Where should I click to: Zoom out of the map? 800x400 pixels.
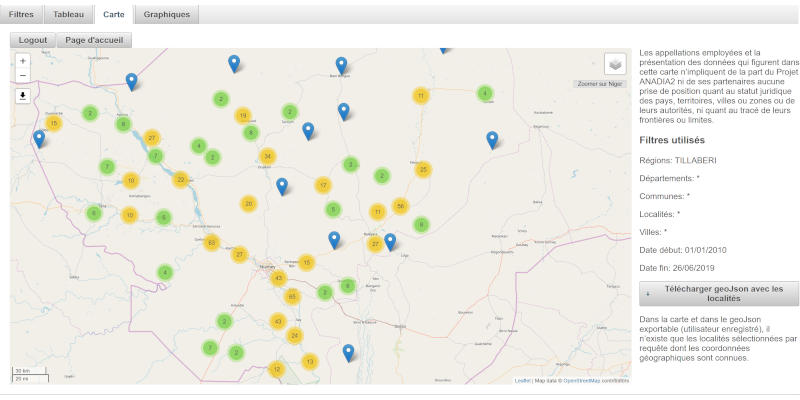tap(23, 76)
